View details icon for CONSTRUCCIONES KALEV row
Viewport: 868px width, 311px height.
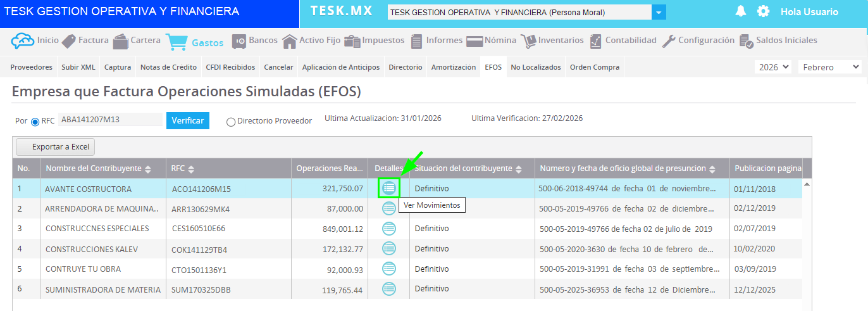click(389, 249)
